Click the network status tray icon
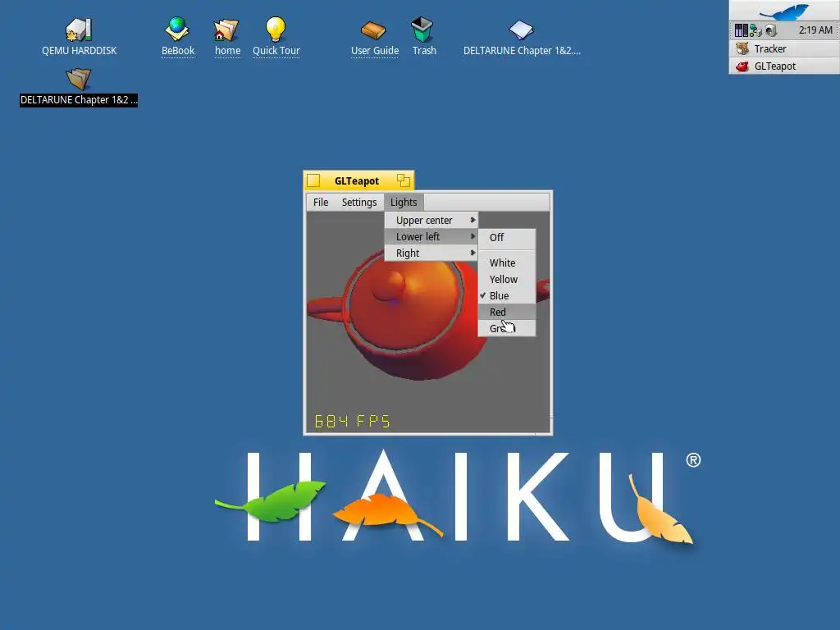Viewport: 840px width, 630px height. point(756,30)
